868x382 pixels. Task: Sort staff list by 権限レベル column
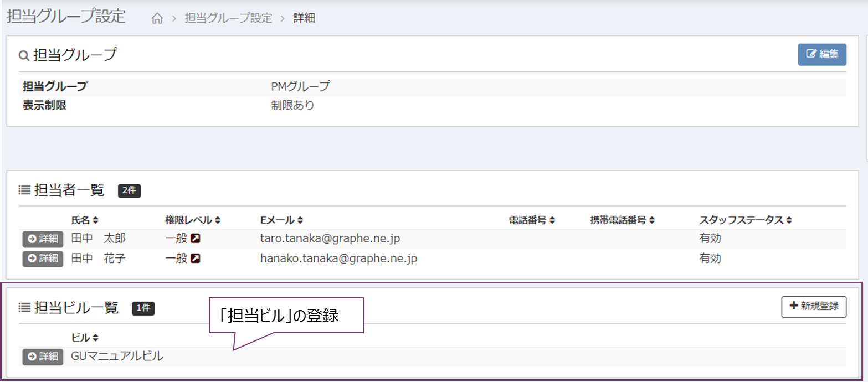(193, 220)
